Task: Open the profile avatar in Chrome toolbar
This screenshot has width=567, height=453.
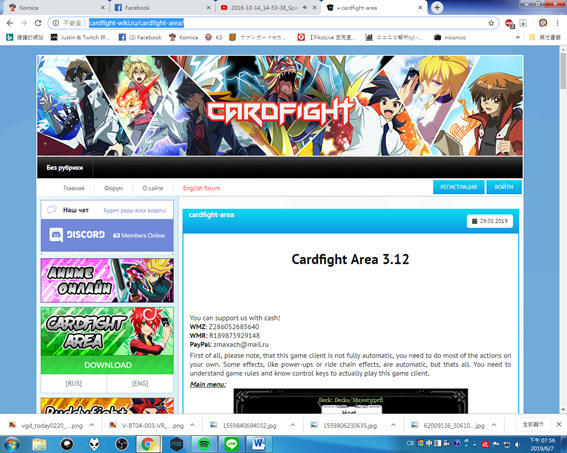Action: 543,23
